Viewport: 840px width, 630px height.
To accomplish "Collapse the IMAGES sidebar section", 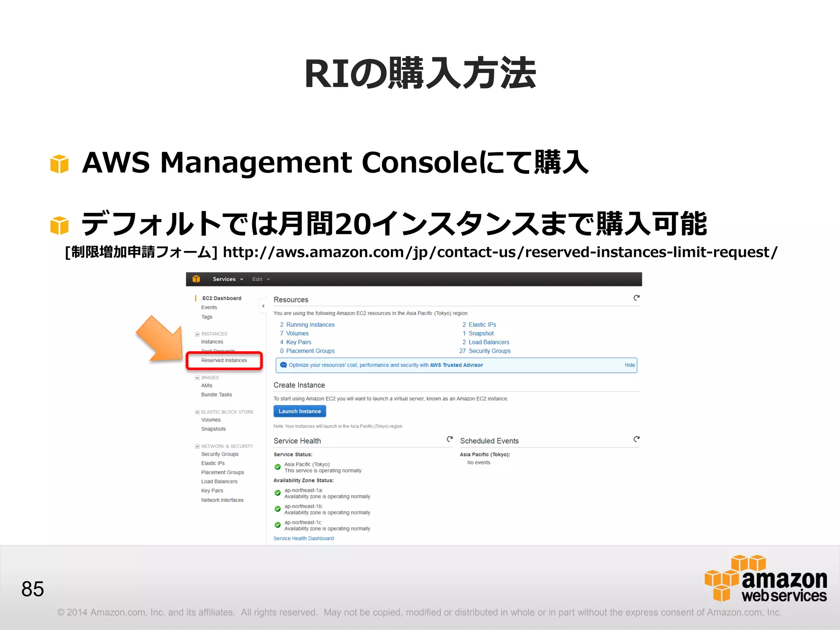I will [x=197, y=378].
